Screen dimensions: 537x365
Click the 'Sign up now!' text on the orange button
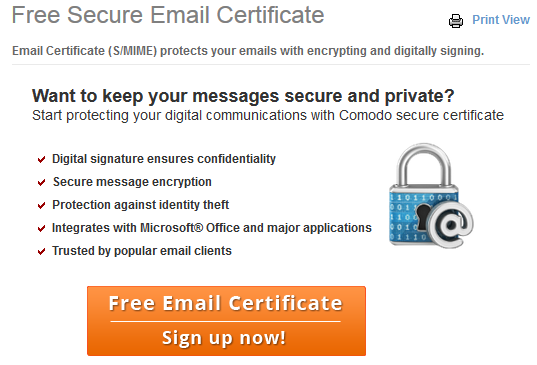tap(224, 338)
